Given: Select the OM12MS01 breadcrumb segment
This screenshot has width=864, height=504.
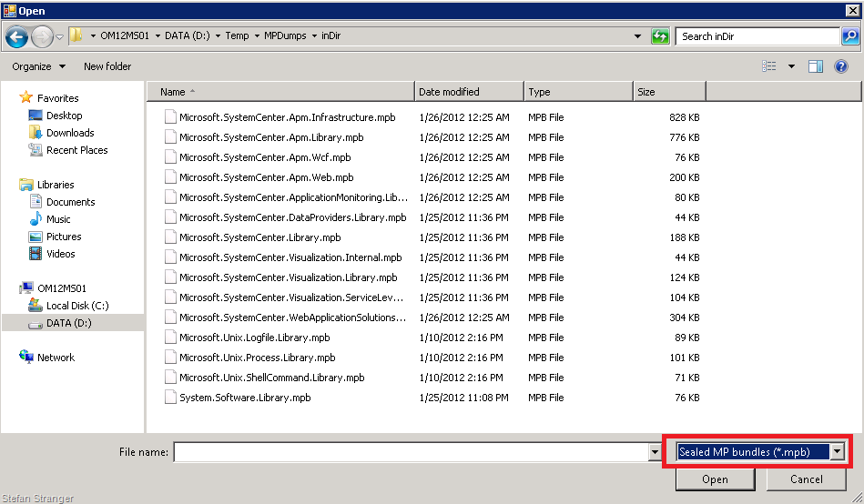Looking at the screenshot, I should tap(125, 35).
